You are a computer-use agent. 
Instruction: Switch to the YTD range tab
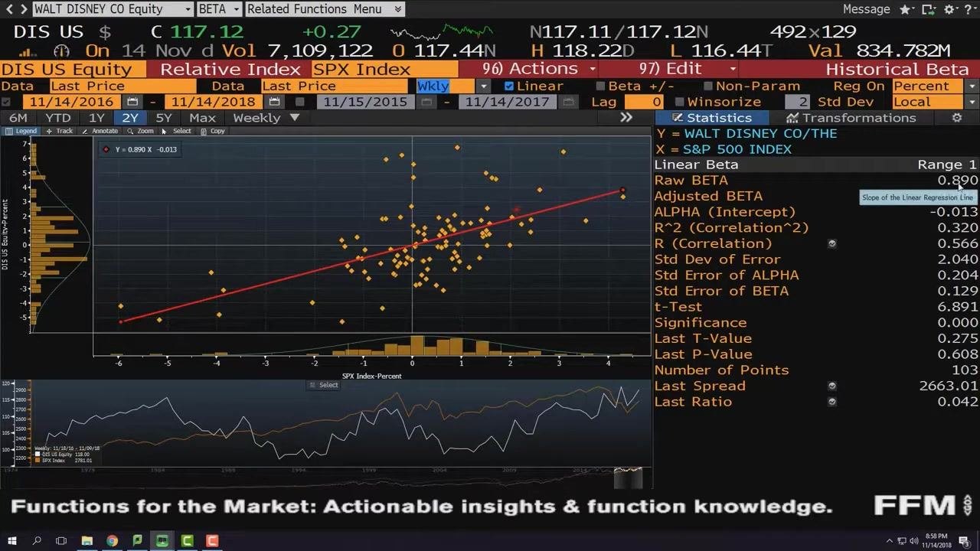coord(58,118)
